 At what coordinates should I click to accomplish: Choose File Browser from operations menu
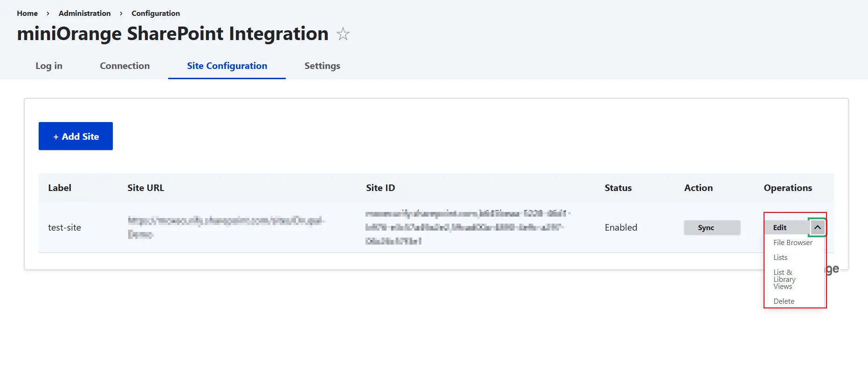792,243
